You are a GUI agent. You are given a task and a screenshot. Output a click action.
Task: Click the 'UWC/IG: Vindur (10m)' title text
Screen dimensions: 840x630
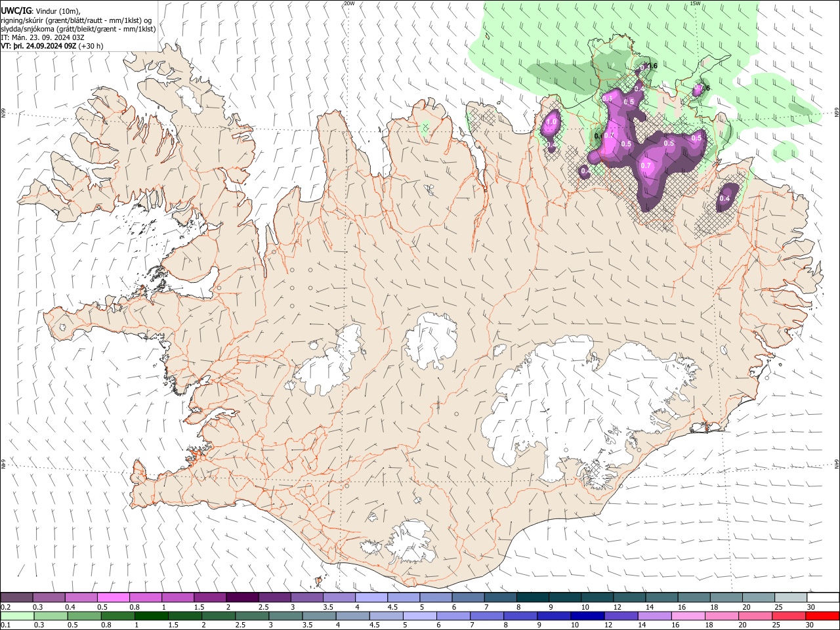tap(41, 10)
